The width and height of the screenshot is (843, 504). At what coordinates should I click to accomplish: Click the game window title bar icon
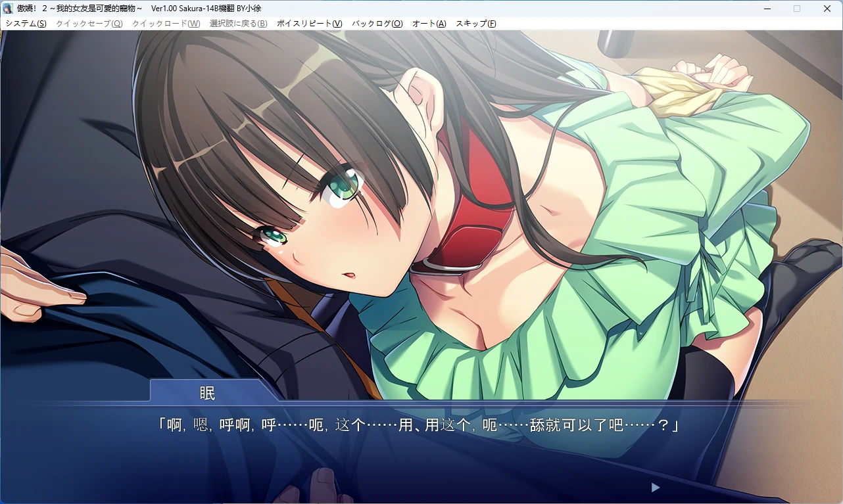[x=9, y=9]
